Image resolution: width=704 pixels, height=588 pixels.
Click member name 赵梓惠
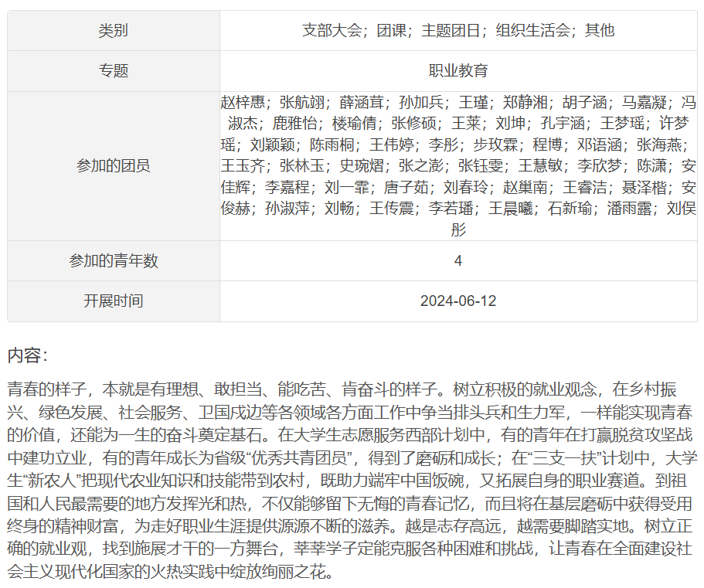(x=243, y=102)
